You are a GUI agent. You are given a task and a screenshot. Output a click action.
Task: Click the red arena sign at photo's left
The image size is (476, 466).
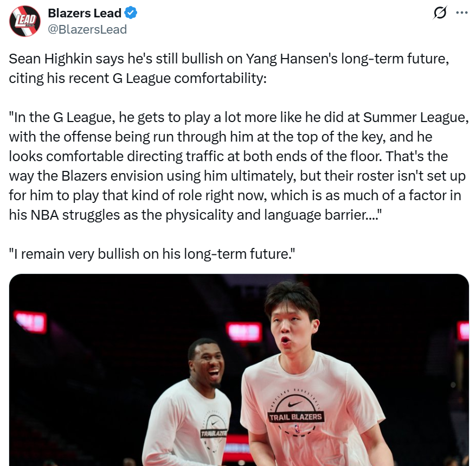[x=30, y=322]
